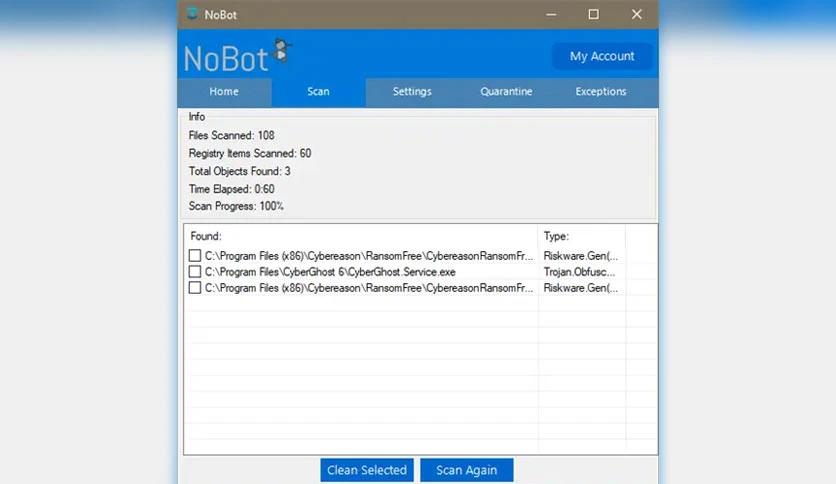Click the NoBot title bar app icon
Viewport: 836px width, 484px height.
(192, 14)
